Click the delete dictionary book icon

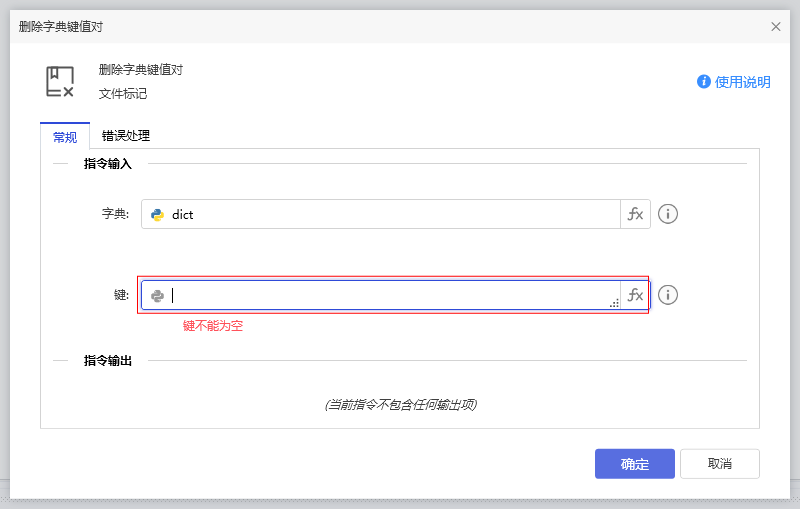tap(60, 82)
